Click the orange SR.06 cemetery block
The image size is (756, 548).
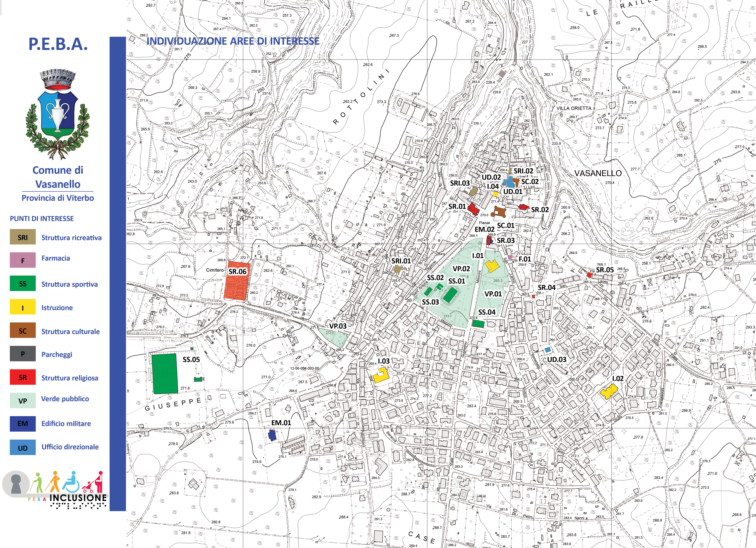[237, 285]
